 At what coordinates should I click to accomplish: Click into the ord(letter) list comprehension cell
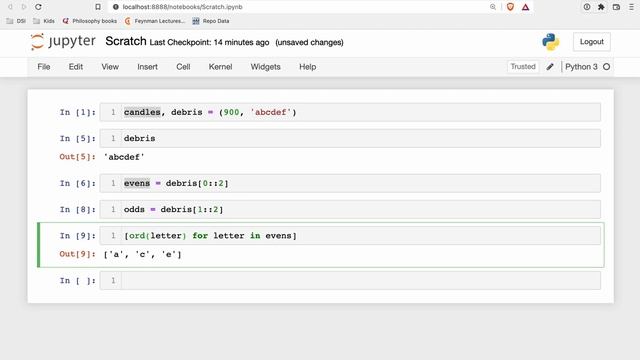coord(350,236)
